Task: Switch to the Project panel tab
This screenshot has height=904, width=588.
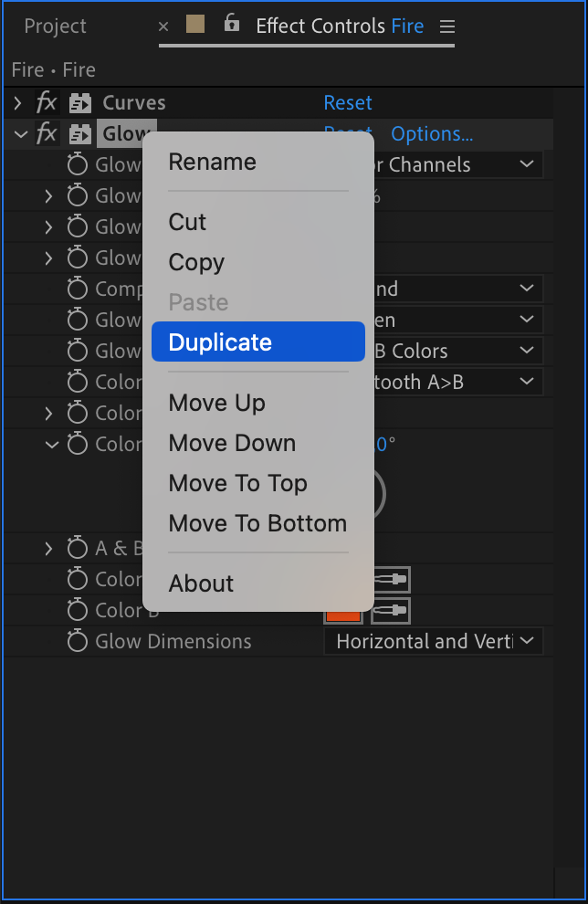Action: coord(56,26)
